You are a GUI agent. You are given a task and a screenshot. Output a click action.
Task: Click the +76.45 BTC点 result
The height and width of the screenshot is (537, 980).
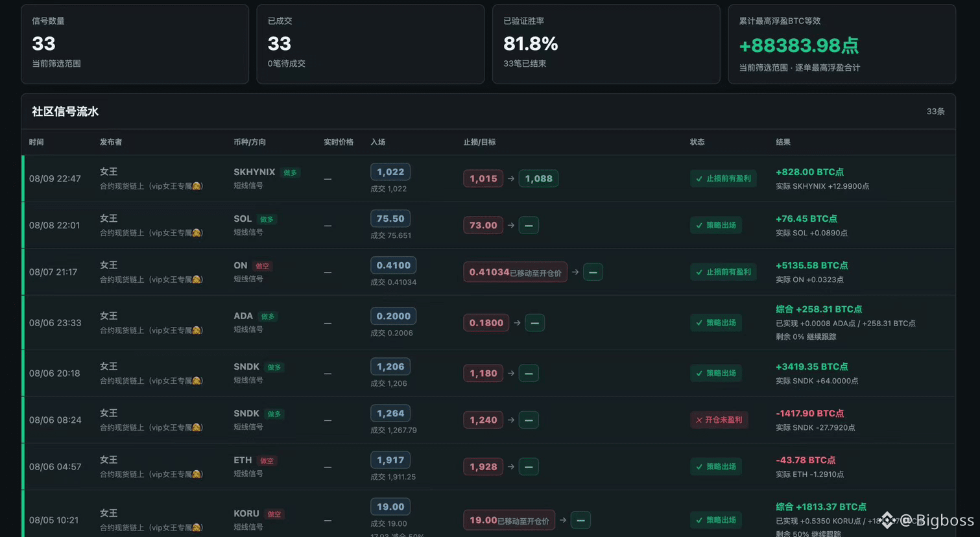pyautogui.click(x=806, y=219)
